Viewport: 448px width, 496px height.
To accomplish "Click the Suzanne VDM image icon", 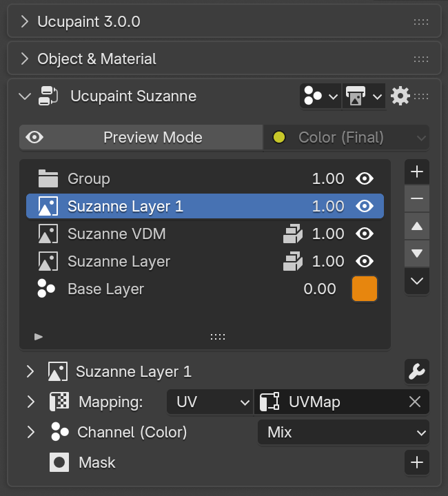I will [x=48, y=234].
